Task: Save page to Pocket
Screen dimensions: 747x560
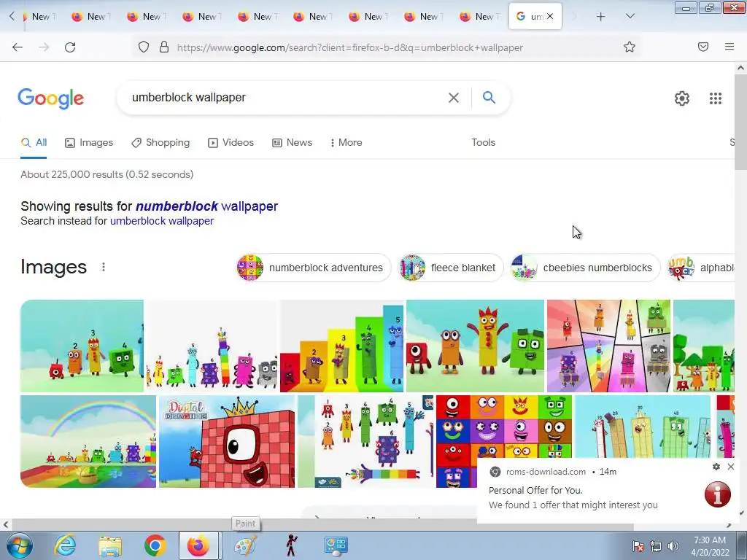Action: point(703,47)
